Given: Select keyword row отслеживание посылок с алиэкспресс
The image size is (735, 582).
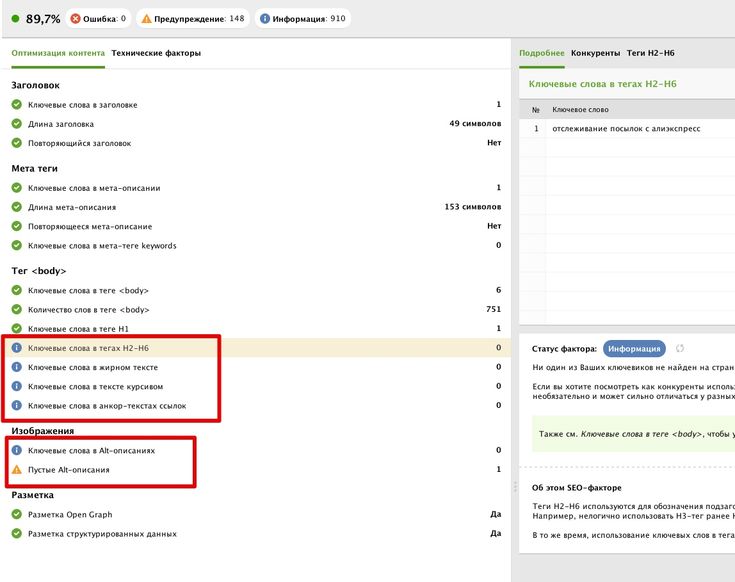Looking at the screenshot, I should pyautogui.click(x=626, y=129).
